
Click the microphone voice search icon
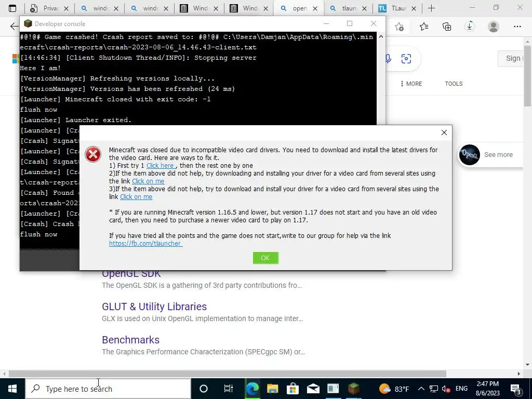click(x=388, y=59)
